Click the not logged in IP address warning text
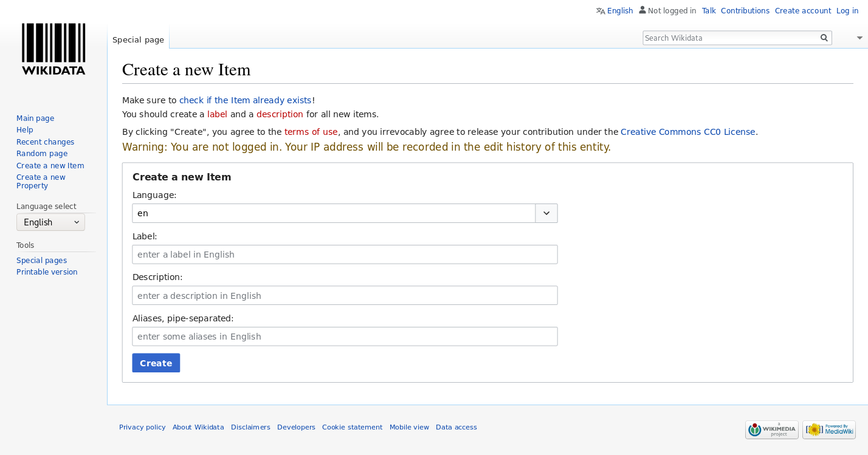868x455 pixels. tap(367, 147)
